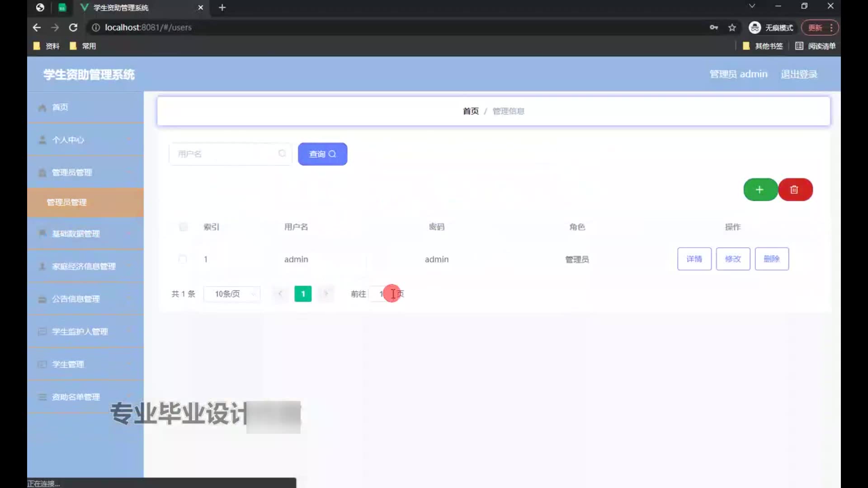Open the 10条/页 page size dropdown

point(232,294)
